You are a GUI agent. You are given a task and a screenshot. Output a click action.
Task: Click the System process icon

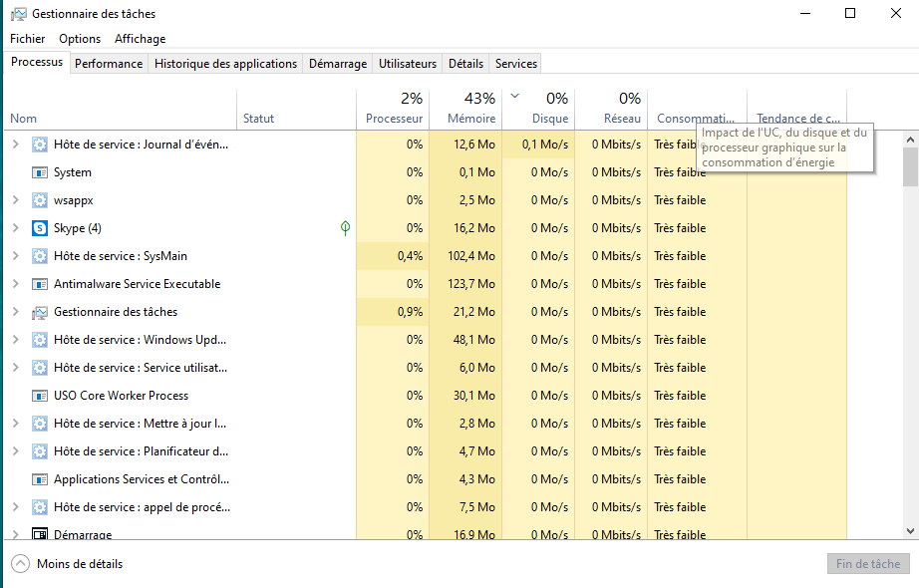pyautogui.click(x=40, y=172)
